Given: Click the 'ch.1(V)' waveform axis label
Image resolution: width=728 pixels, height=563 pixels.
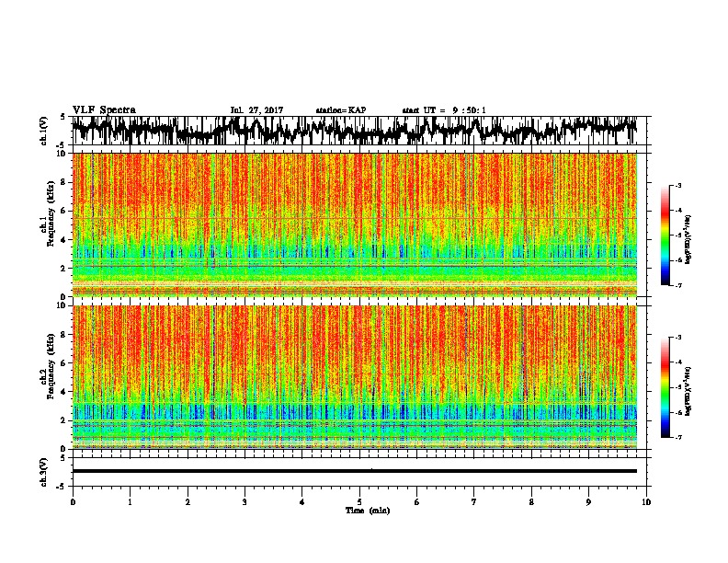Looking at the screenshot, I should [43, 131].
